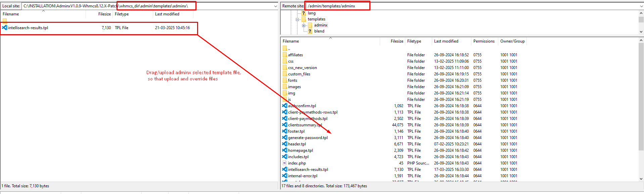Open the Local site path dropdown

(275, 6)
